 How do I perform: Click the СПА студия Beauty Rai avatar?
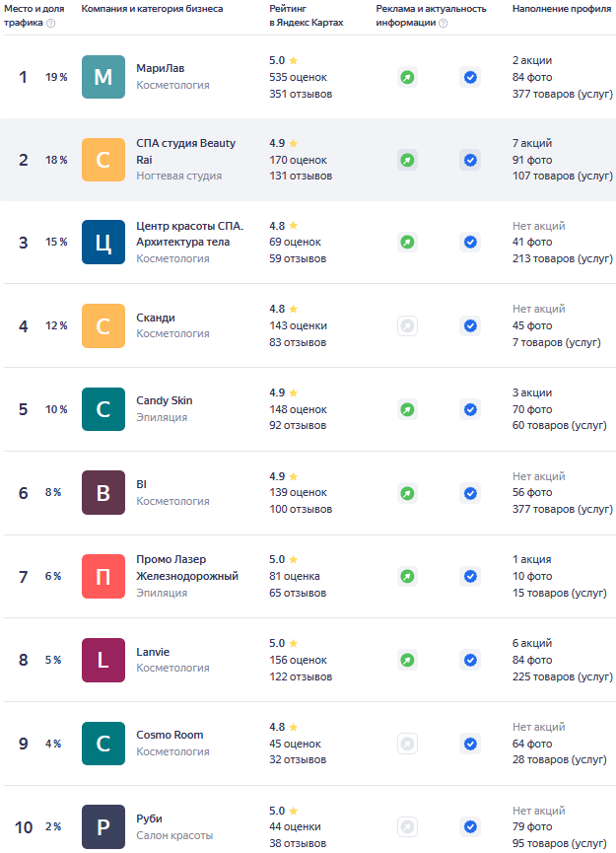103,160
